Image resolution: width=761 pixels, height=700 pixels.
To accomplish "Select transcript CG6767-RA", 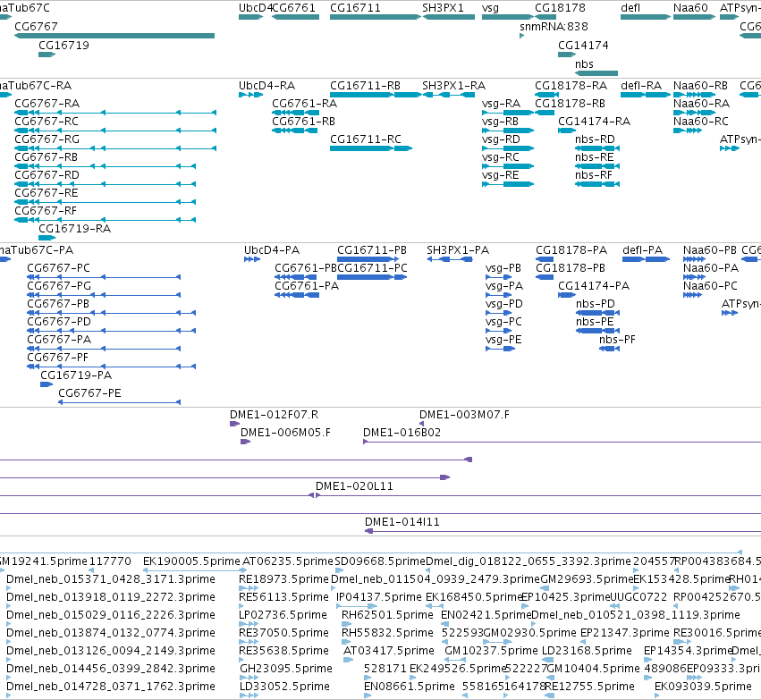I will pyautogui.click(x=115, y=113).
